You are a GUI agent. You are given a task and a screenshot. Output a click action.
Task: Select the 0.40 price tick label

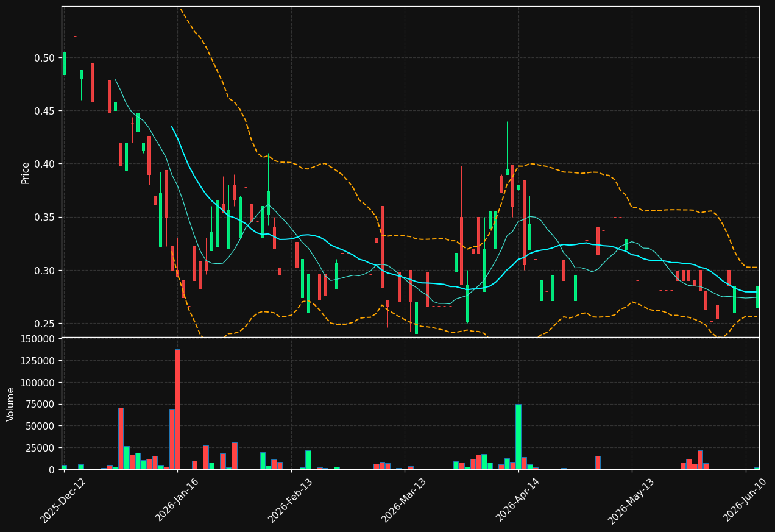44,164
